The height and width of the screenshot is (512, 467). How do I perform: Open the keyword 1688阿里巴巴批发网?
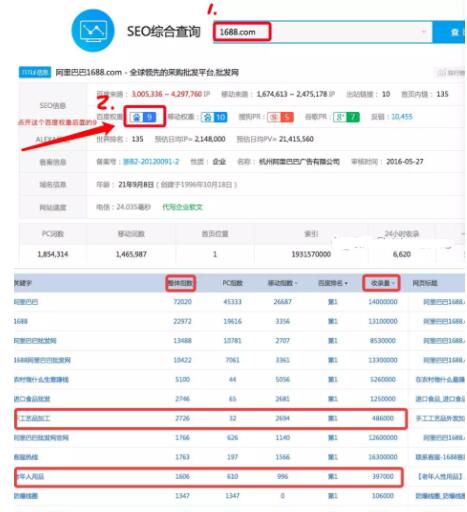(42, 360)
